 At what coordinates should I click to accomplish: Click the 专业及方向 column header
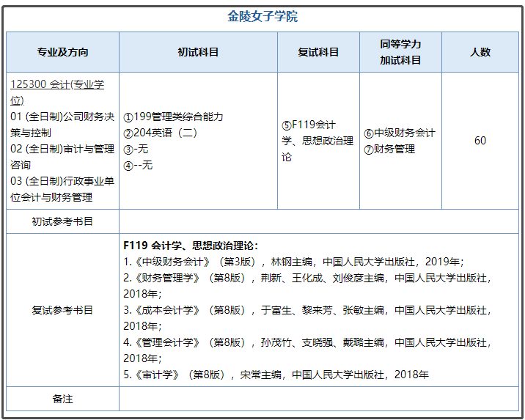pos(62,52)
